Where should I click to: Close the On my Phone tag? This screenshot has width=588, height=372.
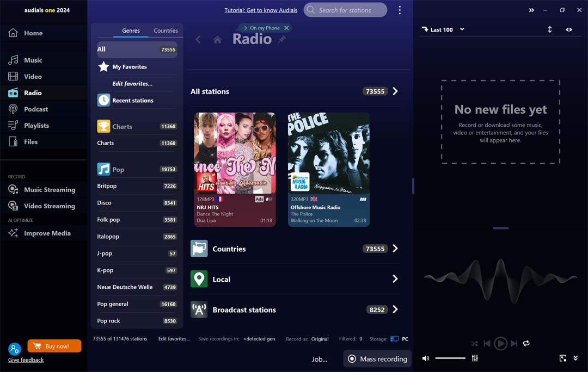pyautogui.click(x=286, y=28)
